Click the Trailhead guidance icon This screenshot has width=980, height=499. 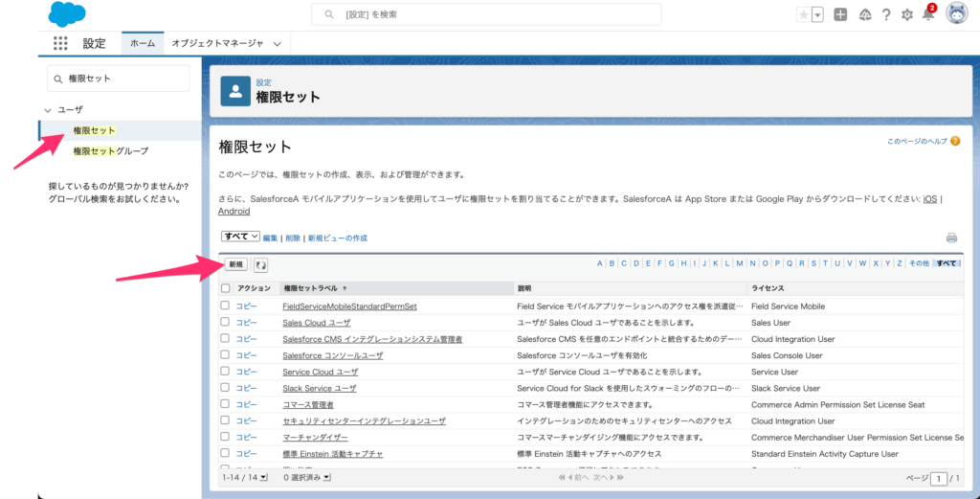pos(865,15)
